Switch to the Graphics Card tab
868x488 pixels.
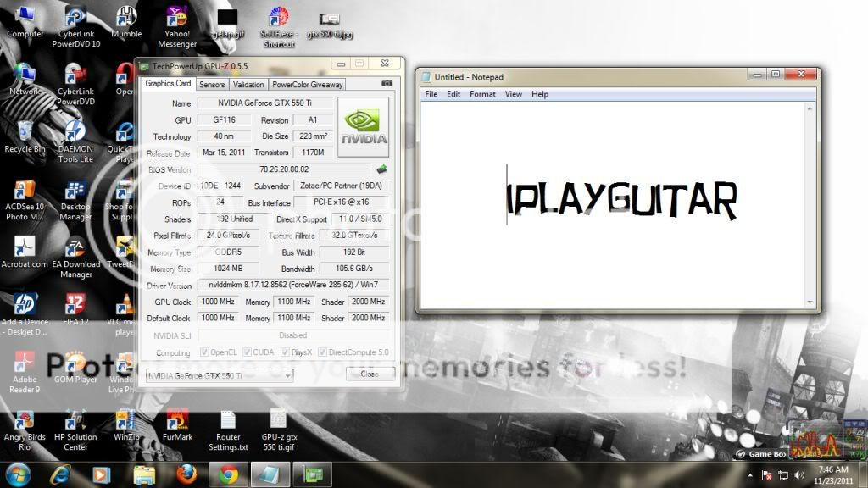tap(168, 84)
